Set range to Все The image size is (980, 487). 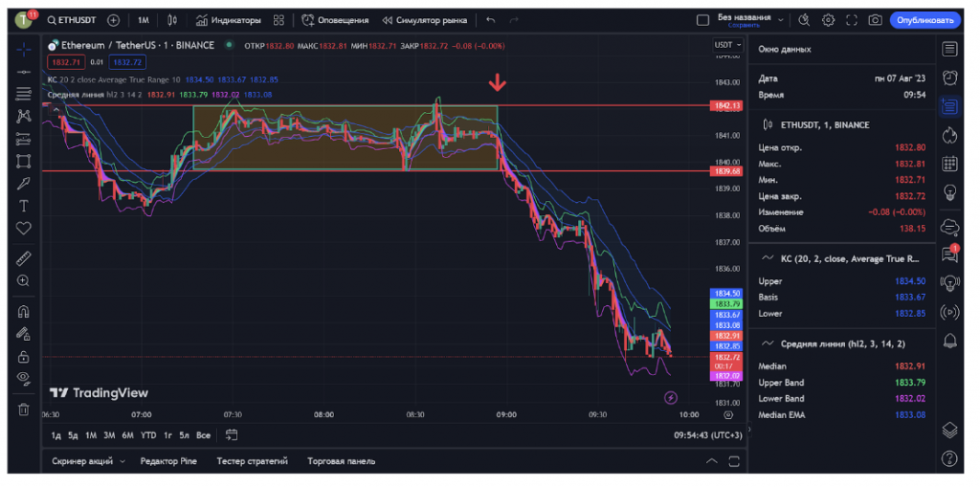(x=203, y=435)
